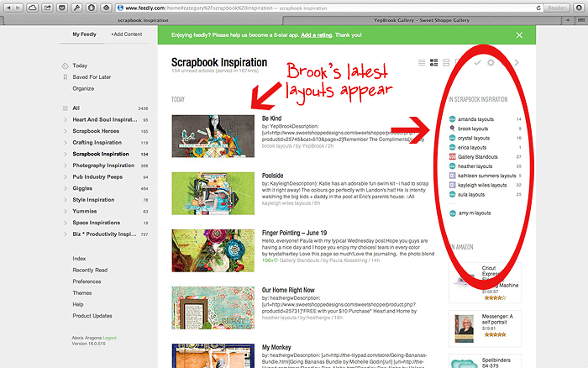Viewport: 588px width, 368px height.
Task: Open Organize in sidebar
Action: coord(83,88)
